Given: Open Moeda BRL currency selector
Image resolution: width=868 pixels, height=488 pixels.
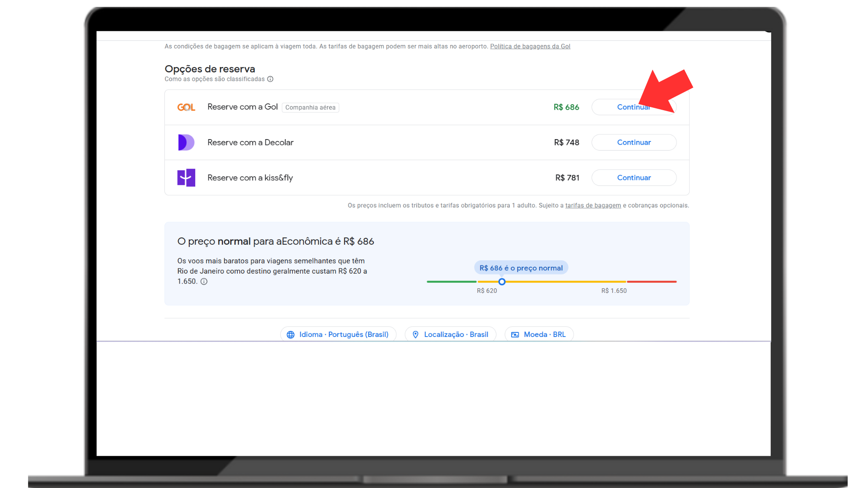Looking at the screenshot, I should point(544,335).
